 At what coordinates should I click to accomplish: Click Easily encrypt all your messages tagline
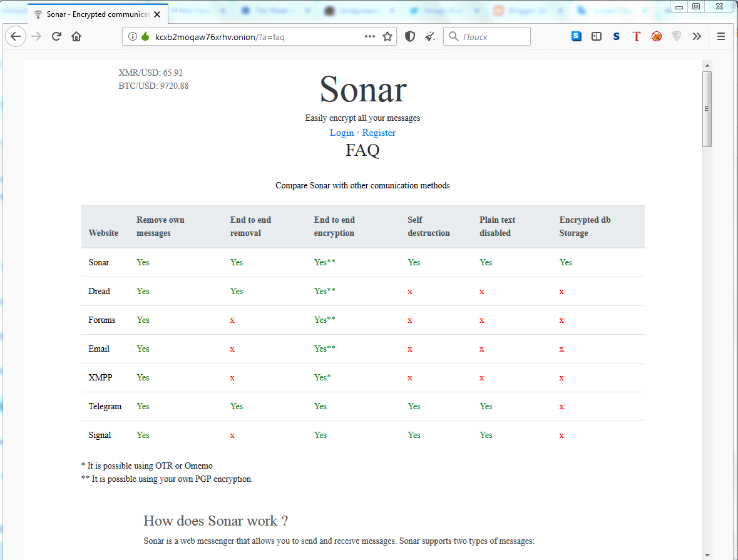point(362,118)
